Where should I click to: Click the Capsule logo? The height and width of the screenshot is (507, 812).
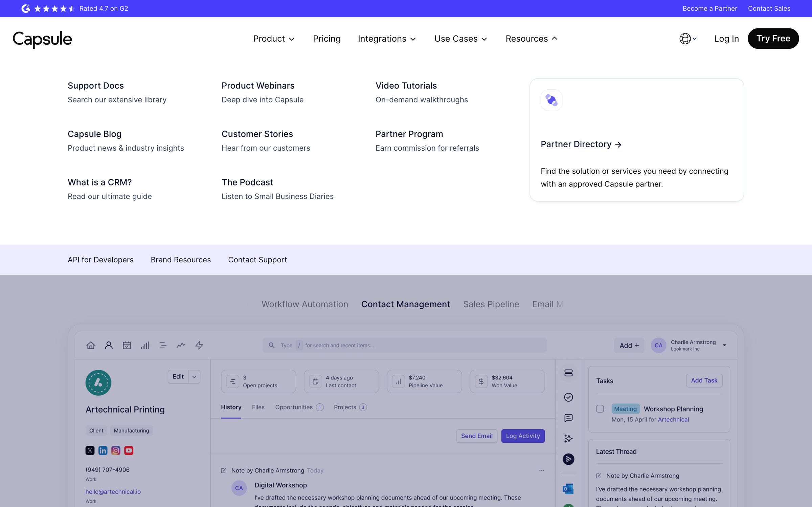click(42, 39)
